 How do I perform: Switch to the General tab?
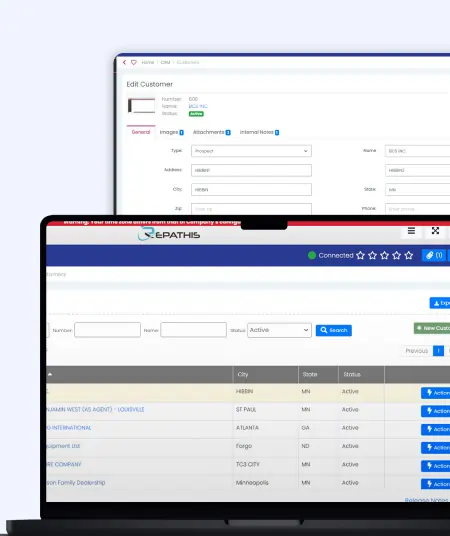coord(141,132)
